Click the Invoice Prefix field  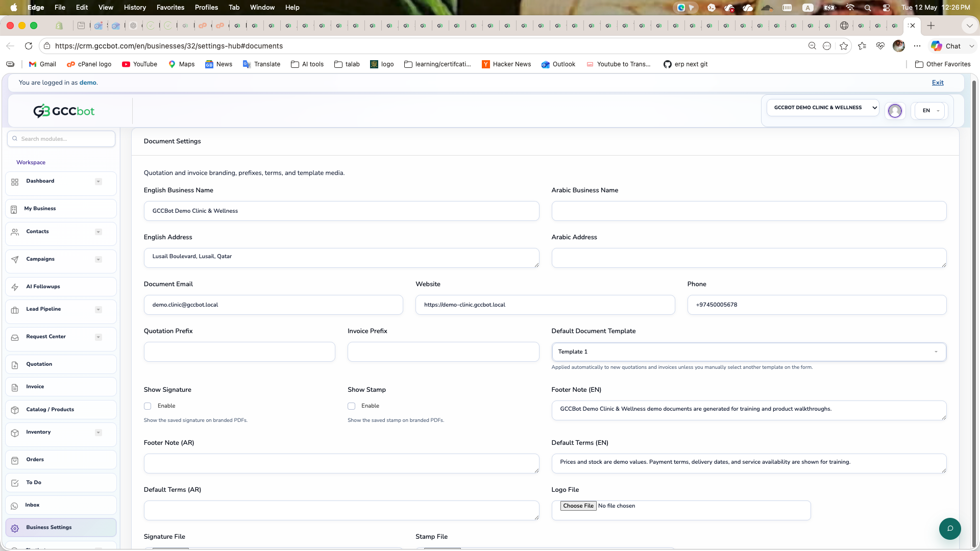(443, 352)
